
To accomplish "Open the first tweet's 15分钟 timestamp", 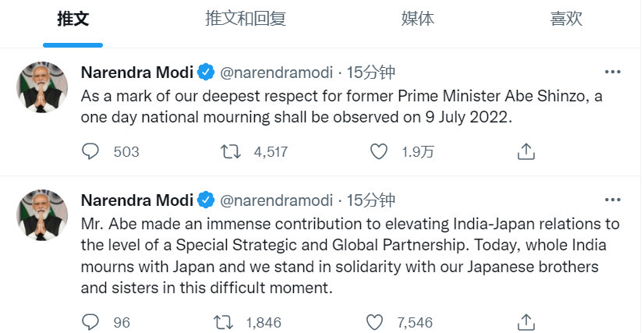I will (371, 73).
